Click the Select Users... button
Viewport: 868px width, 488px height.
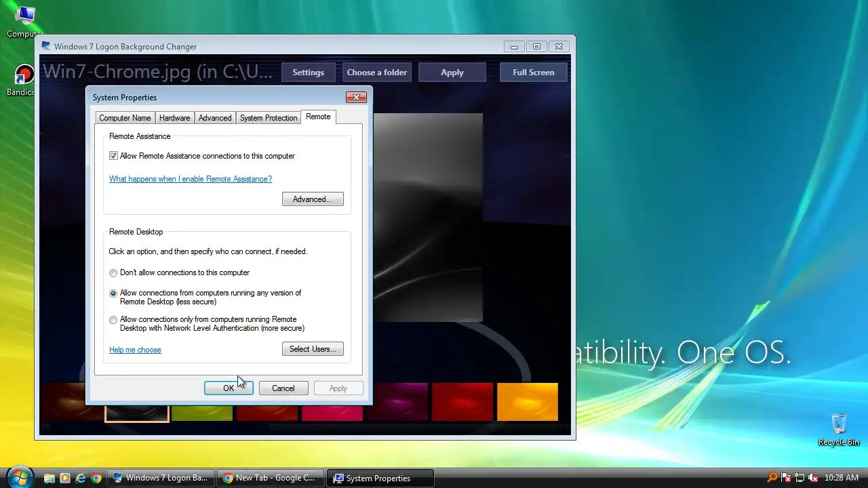[313, 349]
